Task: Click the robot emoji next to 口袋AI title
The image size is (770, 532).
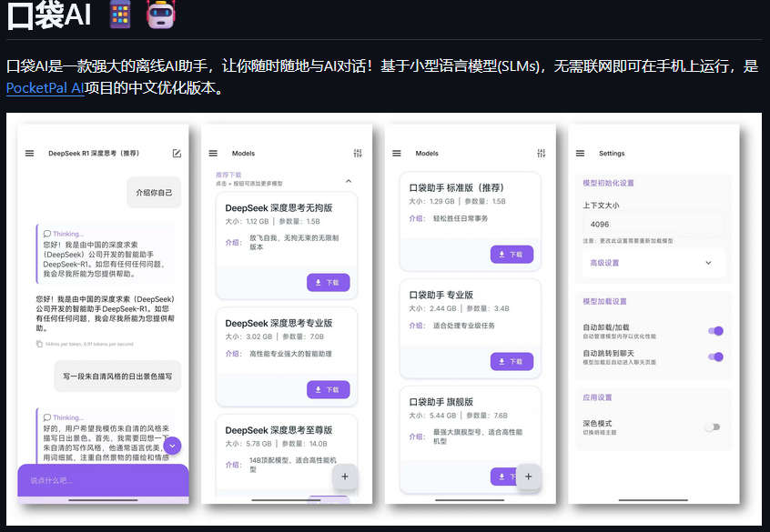Action: 160,15
